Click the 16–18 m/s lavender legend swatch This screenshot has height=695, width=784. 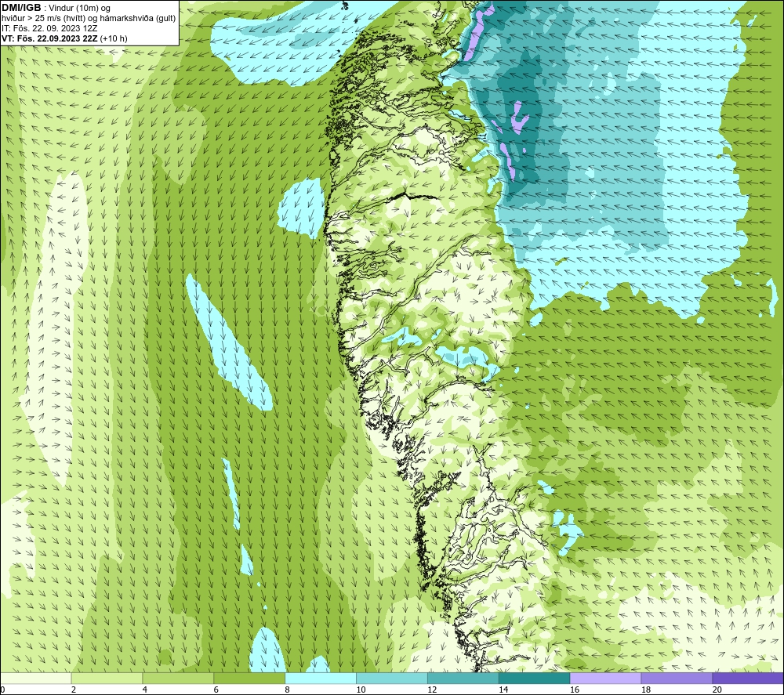click(x=605, y=679)
